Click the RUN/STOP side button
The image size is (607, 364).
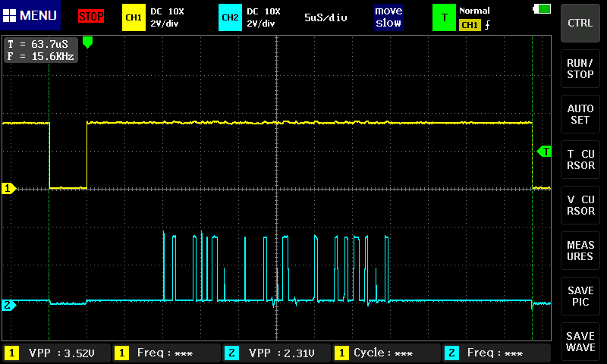580,68
